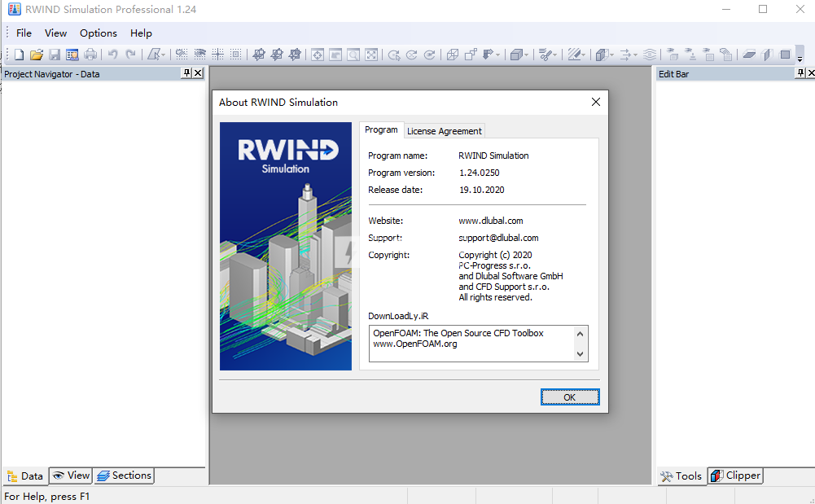Click the eye-over-grid visibility icon
The height and width of the screenshot is (504, 815).
(x=199, y=54)
